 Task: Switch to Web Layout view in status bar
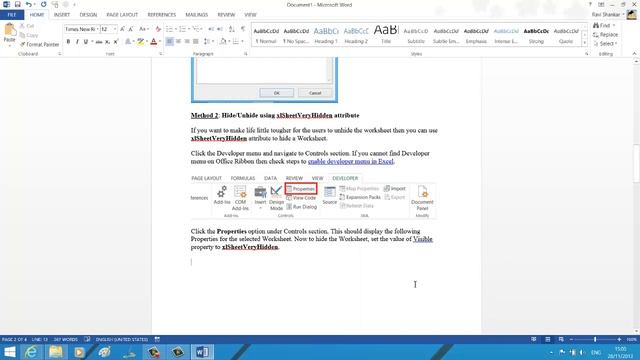(561, 339)
